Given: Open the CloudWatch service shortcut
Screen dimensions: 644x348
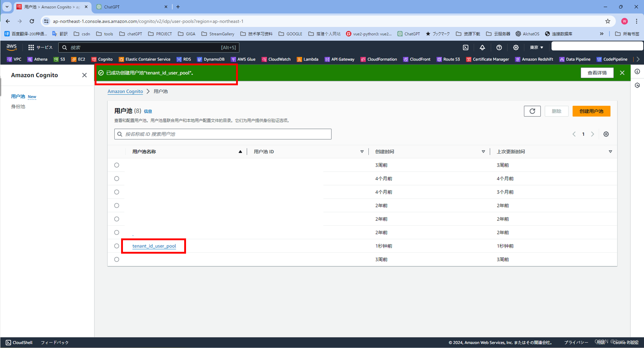Looking at the screenshot, I should [276, 59].
